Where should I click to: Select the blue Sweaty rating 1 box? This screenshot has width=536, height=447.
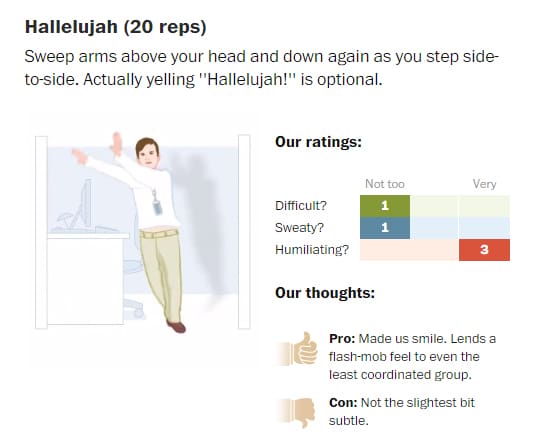385,228
